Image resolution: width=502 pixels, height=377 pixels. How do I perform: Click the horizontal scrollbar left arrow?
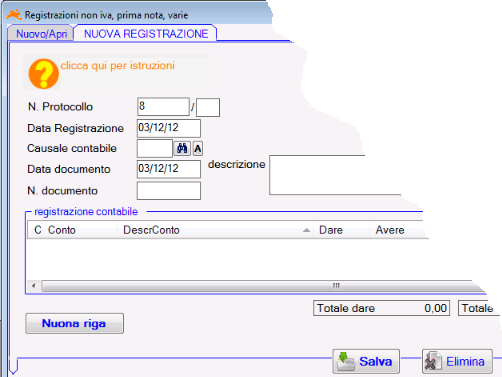(34, 286)
